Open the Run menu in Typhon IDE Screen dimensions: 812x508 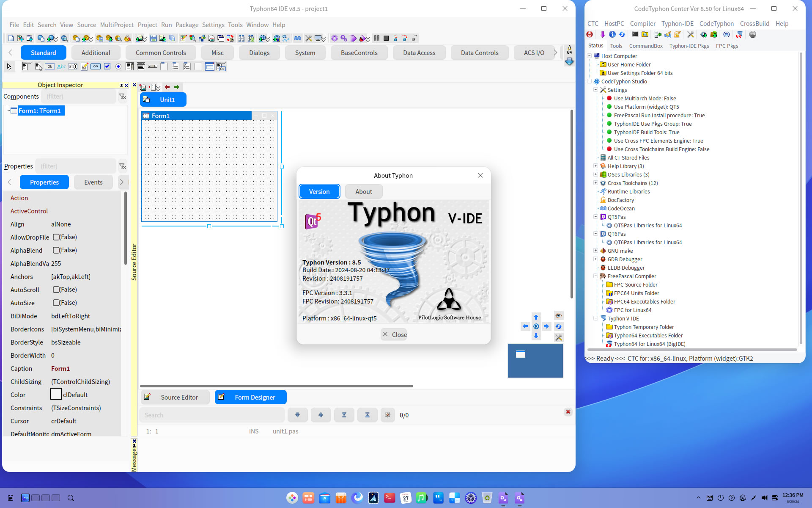click(x=166, y=25)
